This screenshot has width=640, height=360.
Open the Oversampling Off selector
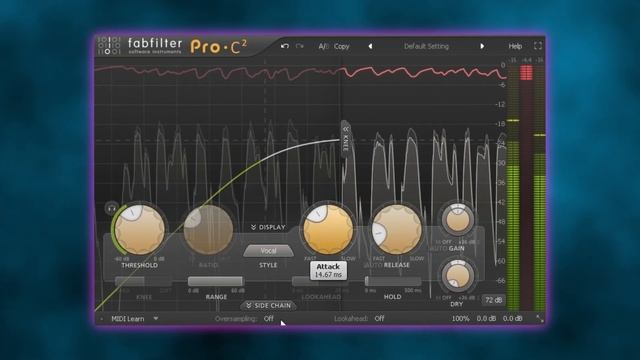coord(269,319)
